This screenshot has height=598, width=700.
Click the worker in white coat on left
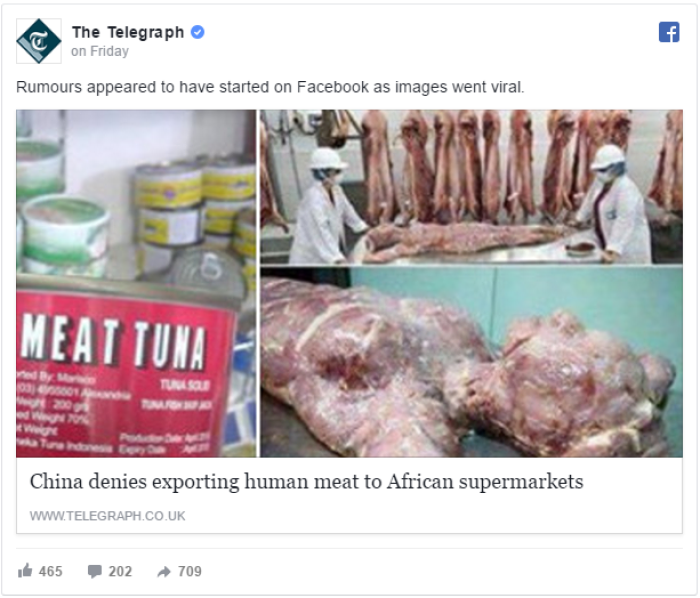coord(328,206)
